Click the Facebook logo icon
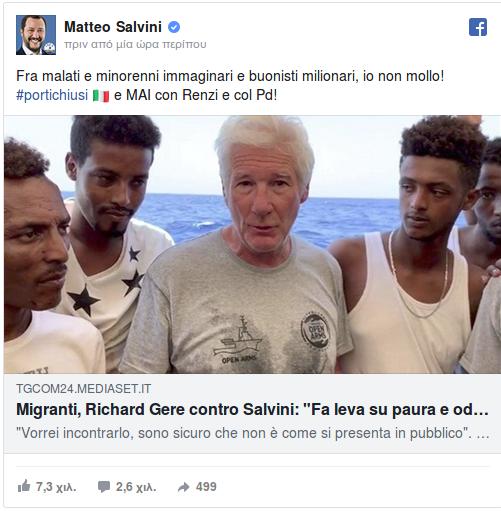Viewport: 501px width, 511px height. coord(478,27)
